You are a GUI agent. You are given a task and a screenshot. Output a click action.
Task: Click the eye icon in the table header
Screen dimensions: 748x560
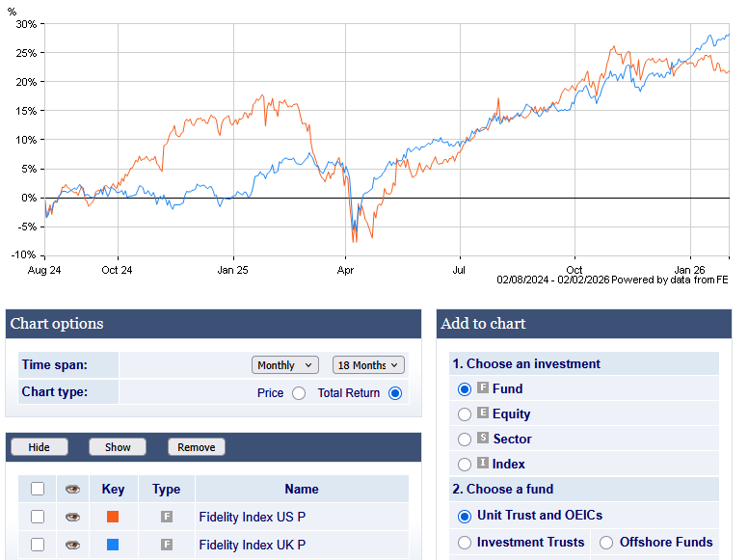(x=72, y=489)
